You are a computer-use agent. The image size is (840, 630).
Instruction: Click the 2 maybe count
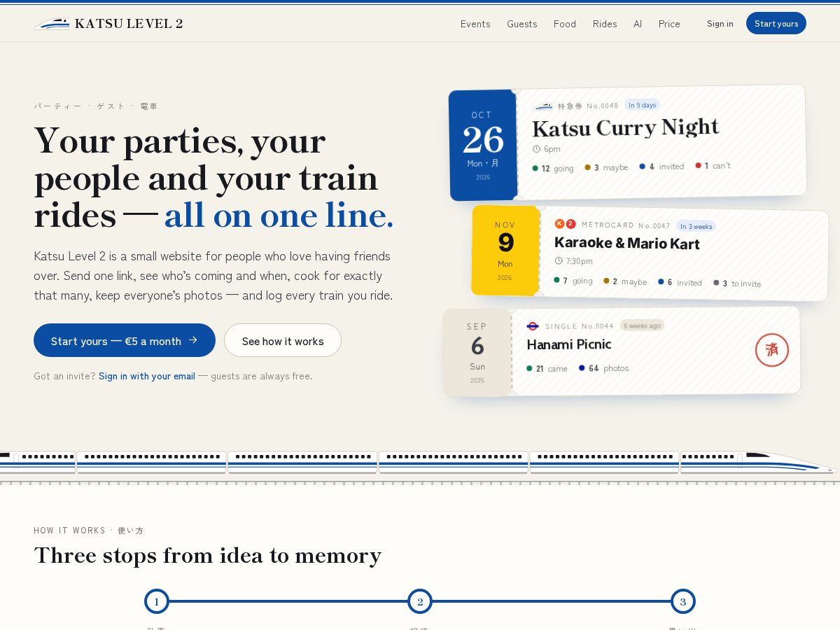624,281
